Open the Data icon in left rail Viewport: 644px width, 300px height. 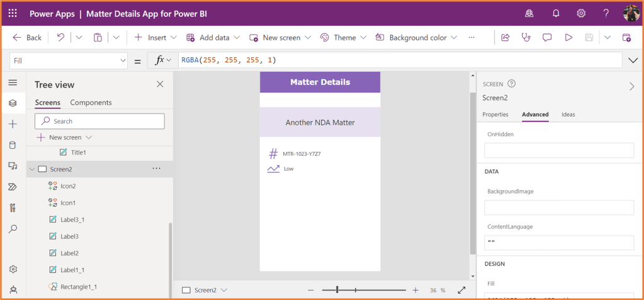(x=13, y=145)
